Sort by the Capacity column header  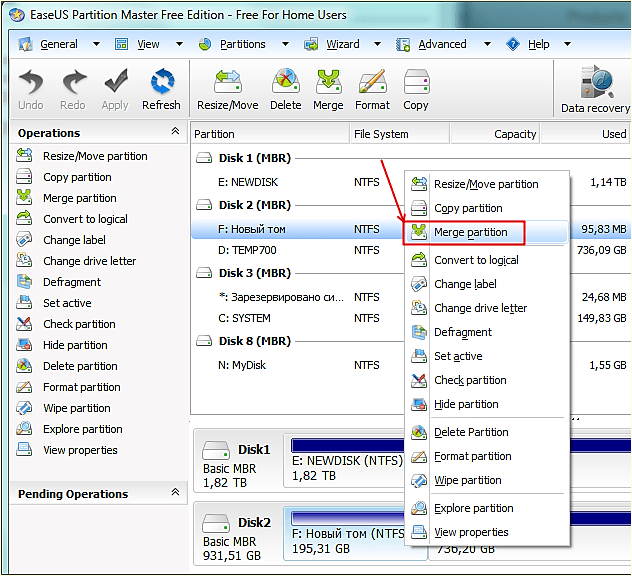pyautogui.click(x=495, y=134)
